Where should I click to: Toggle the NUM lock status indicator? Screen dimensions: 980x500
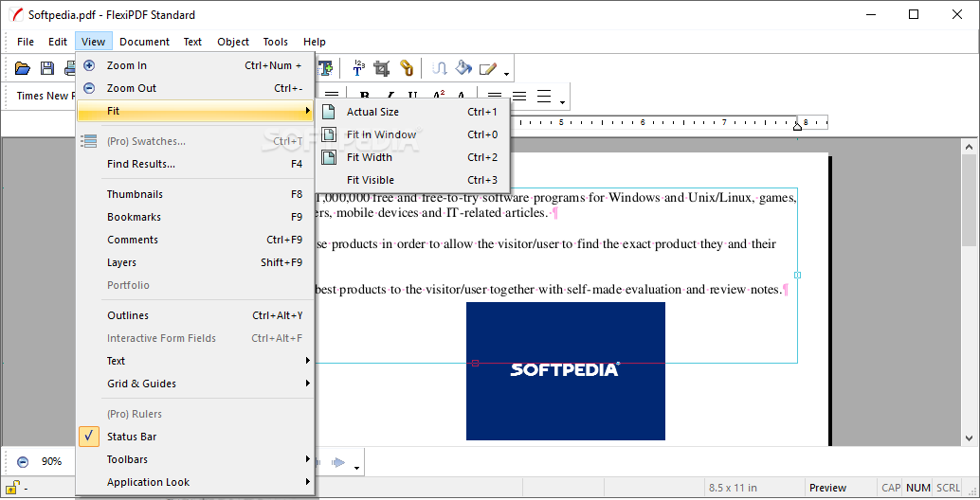pyautogui.click(x=918, y=488)
